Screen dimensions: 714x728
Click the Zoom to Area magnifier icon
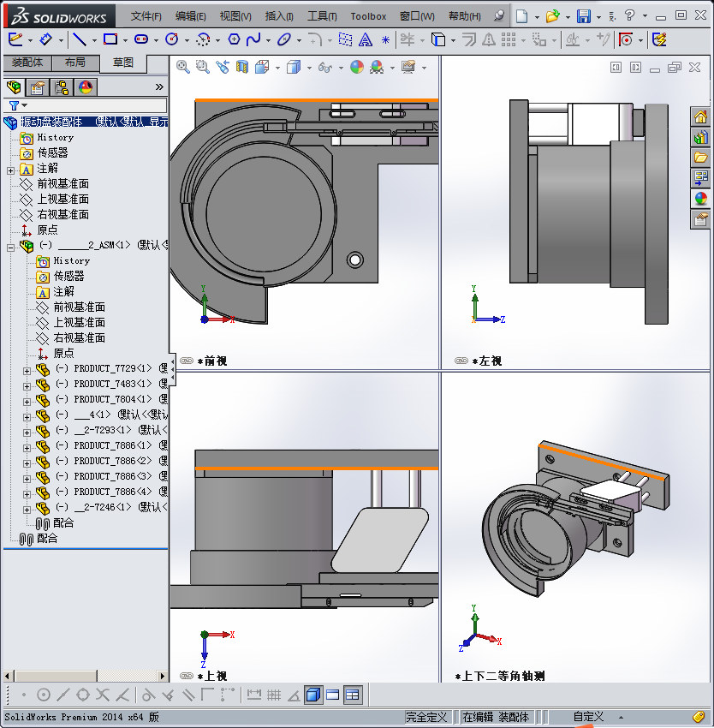[202, 66]
